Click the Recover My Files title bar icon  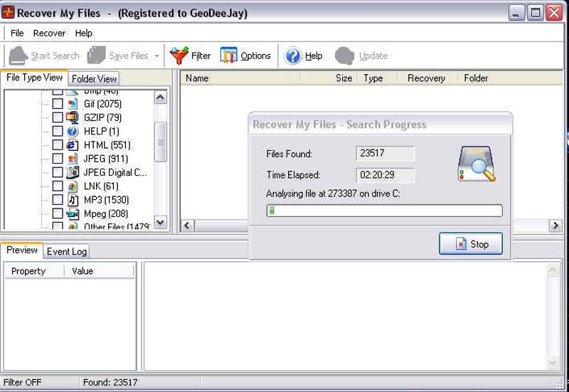(x=8, y=13)
